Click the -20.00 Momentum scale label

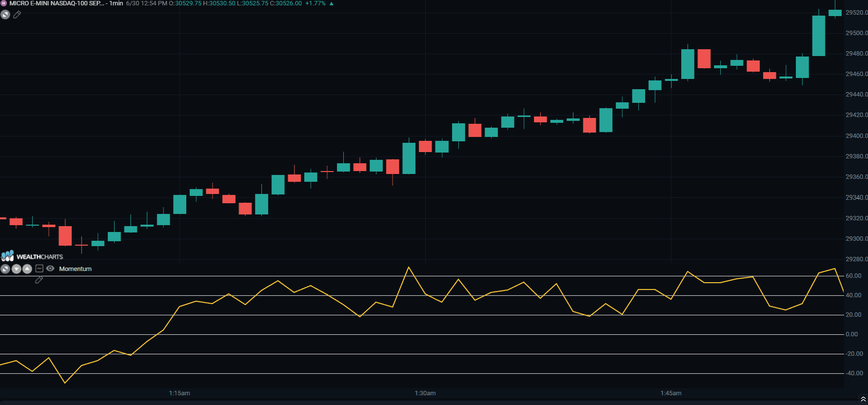854,354
